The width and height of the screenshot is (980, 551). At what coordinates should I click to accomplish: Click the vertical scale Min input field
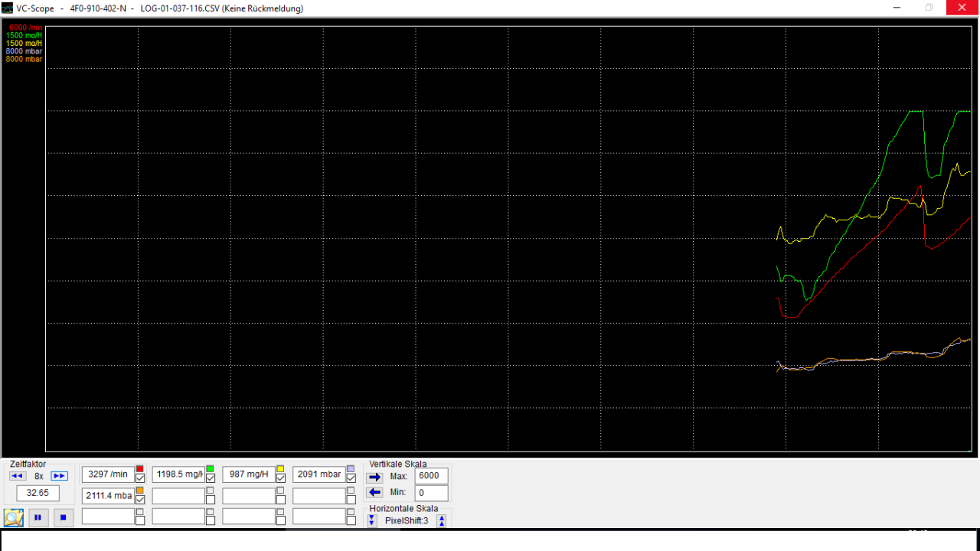431,493
